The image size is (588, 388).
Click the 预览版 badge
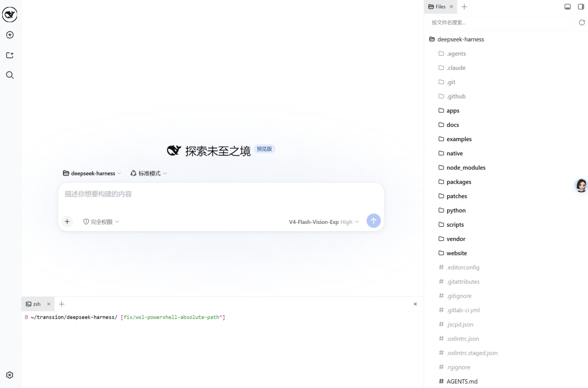pos(265,149)
